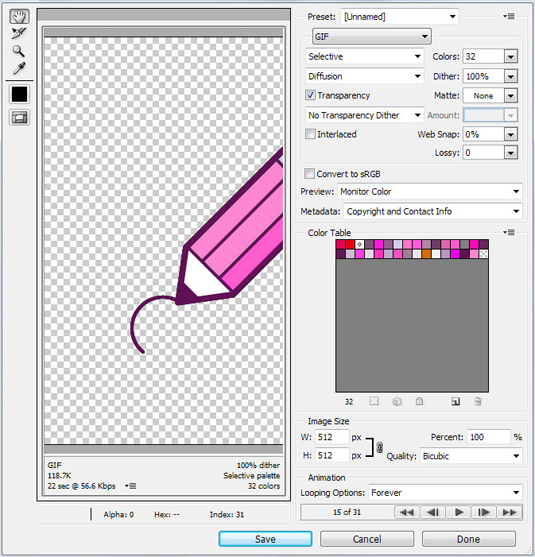Expand the Lossy value arrow
Viewport: 535px width, 557px height.
[x=510, y=153]
